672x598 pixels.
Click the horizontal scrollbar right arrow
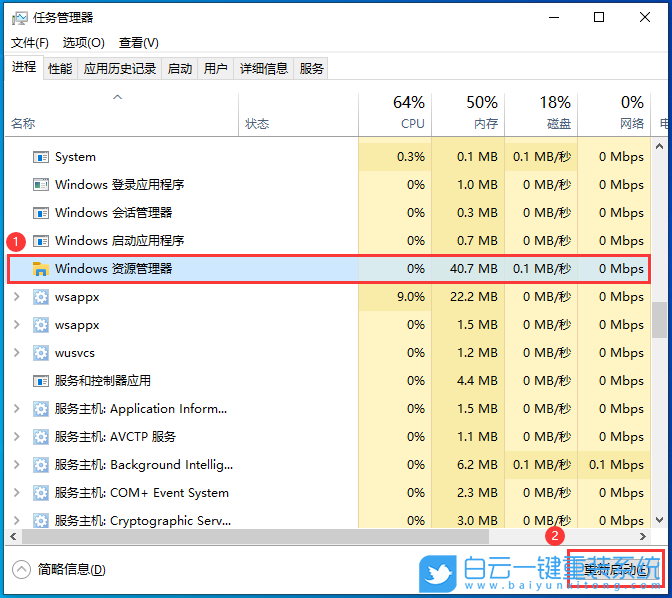642,536
